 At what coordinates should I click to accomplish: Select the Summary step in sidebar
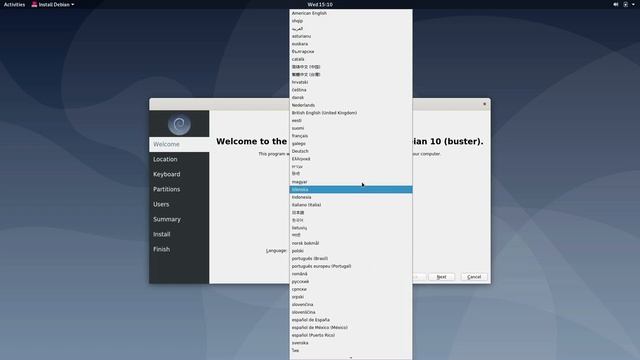click(179, 219)
